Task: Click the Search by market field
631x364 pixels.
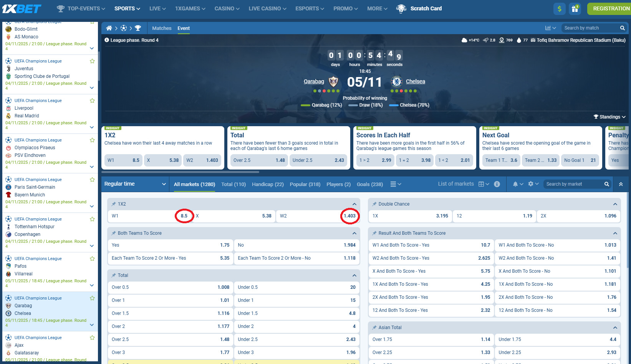Action: coord(574,184)
